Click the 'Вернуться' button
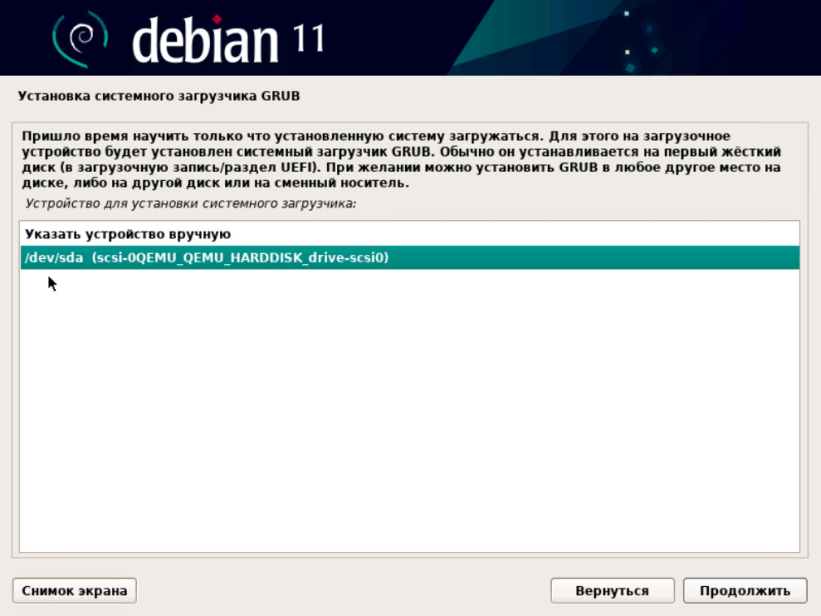 (612, 591)
